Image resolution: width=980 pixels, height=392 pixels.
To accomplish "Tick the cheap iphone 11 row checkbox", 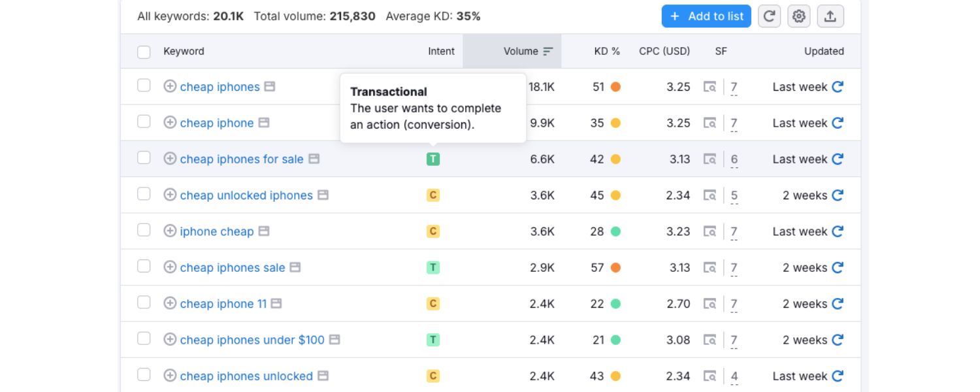I will tap(144, 303).
